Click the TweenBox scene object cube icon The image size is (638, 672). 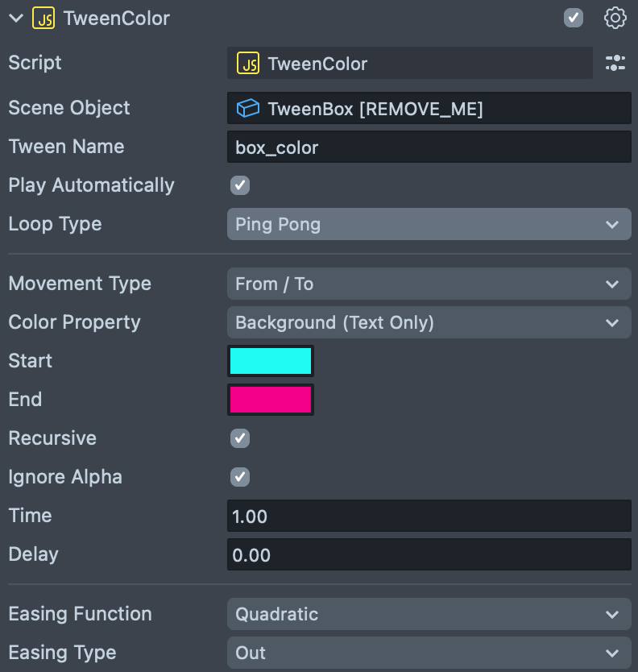tap(247, 109)
